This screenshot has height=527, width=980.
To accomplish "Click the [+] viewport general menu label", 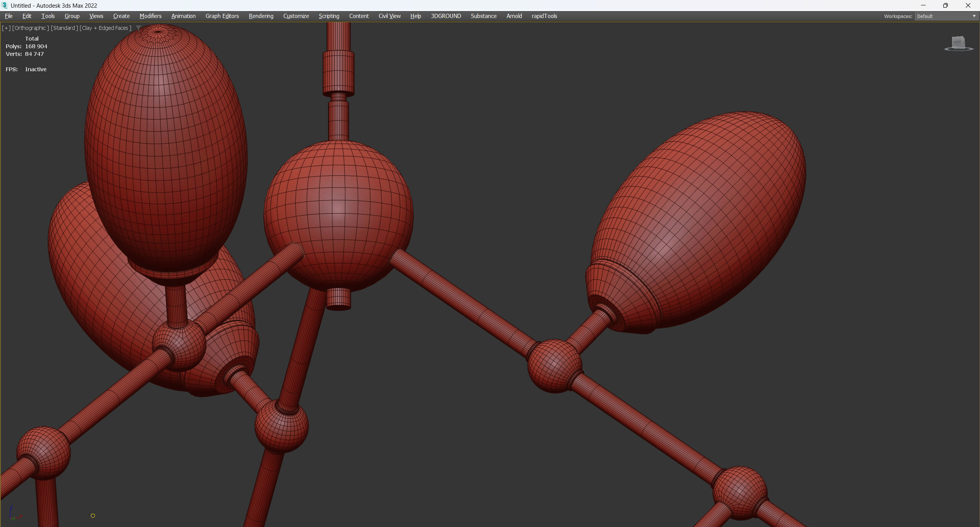I will tap(6, 28).
